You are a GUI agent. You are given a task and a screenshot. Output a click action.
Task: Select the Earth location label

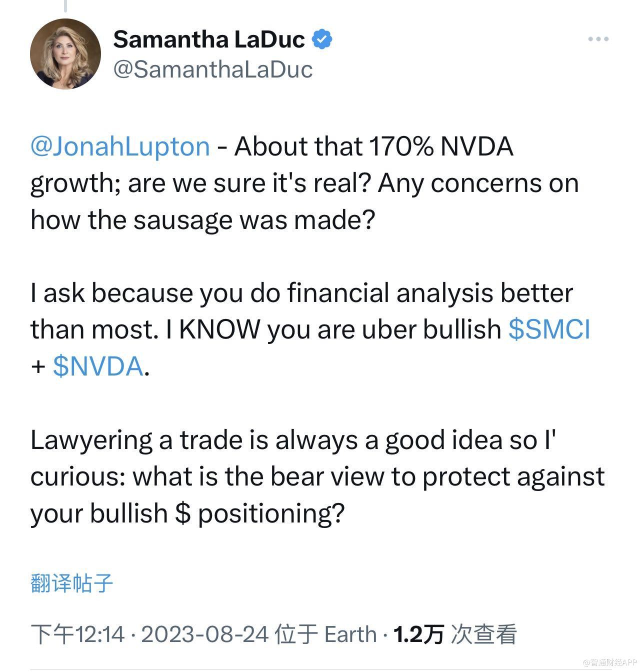coord(350,634)
